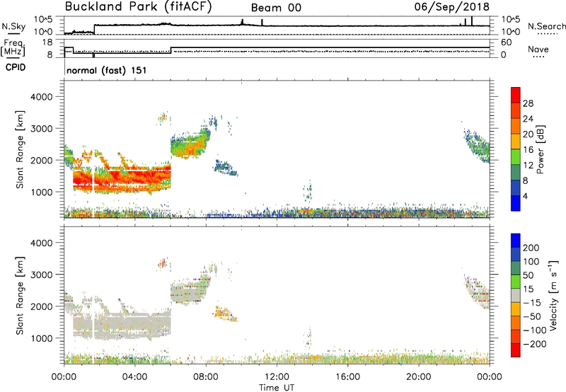Click the '04:00' time axis label
The image size is (566, 392).
pyautogui.click(x=134, y=377)
